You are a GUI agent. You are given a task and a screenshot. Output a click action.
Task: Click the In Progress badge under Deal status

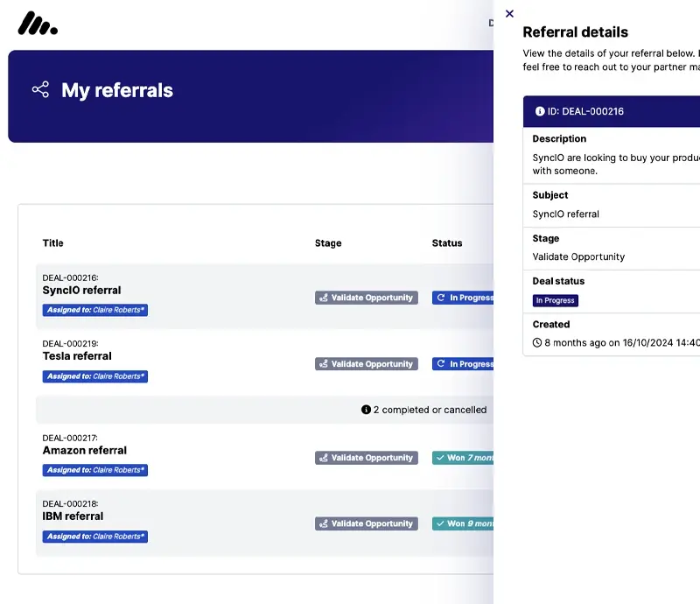pyautogui.click(x=555, y=300)
